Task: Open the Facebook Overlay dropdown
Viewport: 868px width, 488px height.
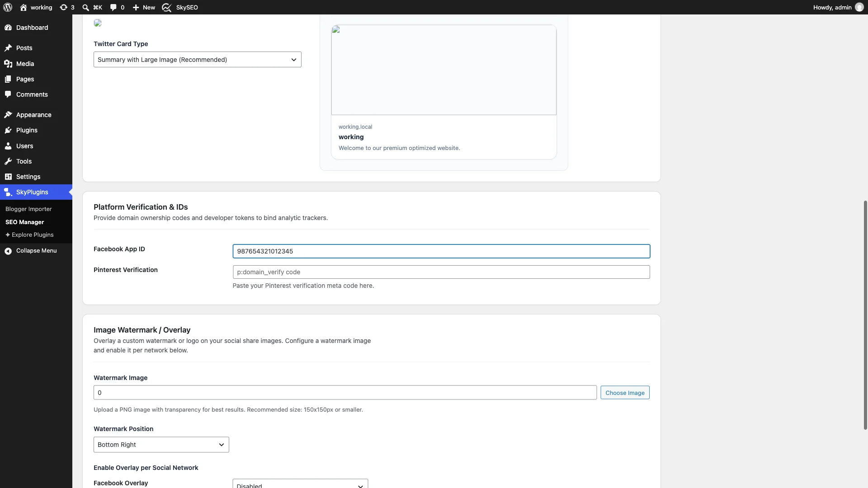Action: click(x=300, y=483)
